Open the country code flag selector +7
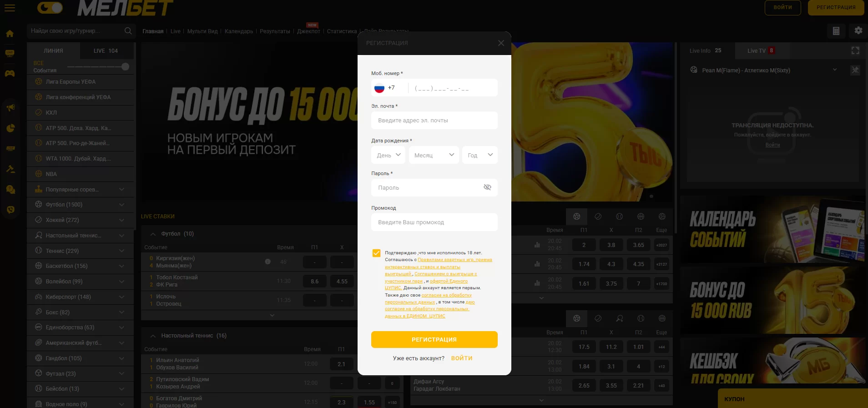 (389, 88)
